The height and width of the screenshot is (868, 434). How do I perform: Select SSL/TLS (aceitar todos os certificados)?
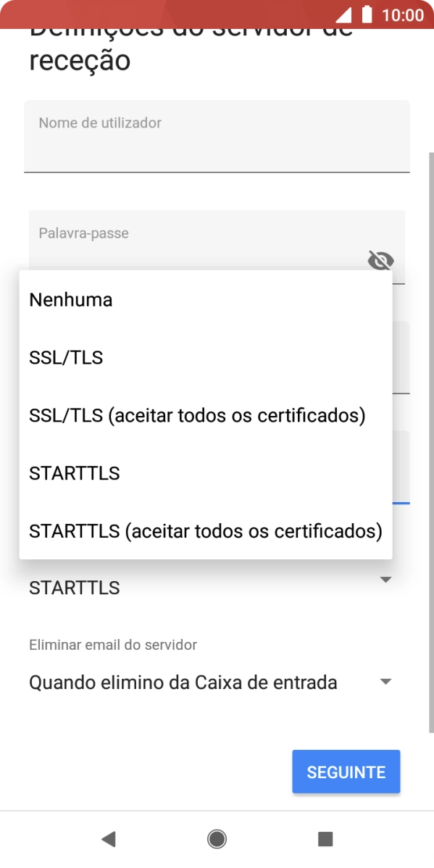(x=196, y=415)
